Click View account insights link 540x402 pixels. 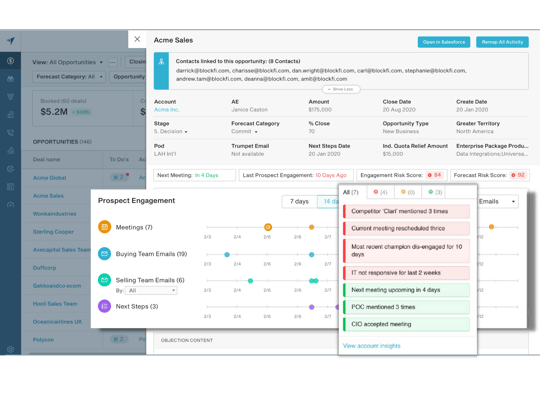[372, 346]
